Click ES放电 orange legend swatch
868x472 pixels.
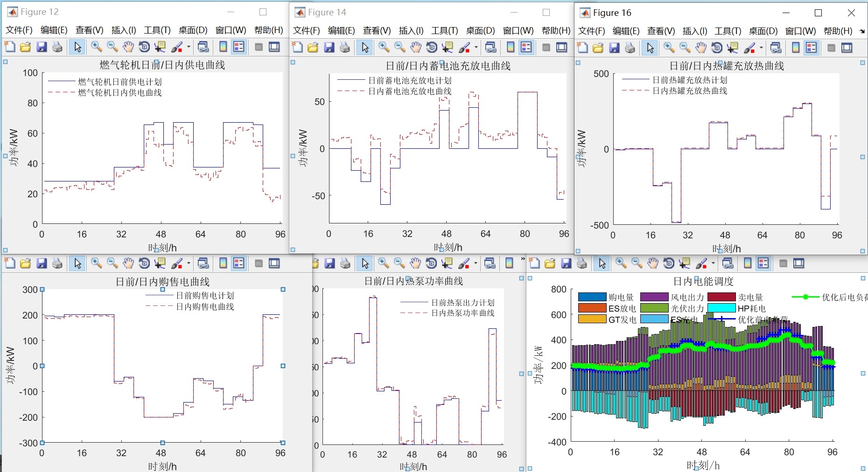pos(592,308)
